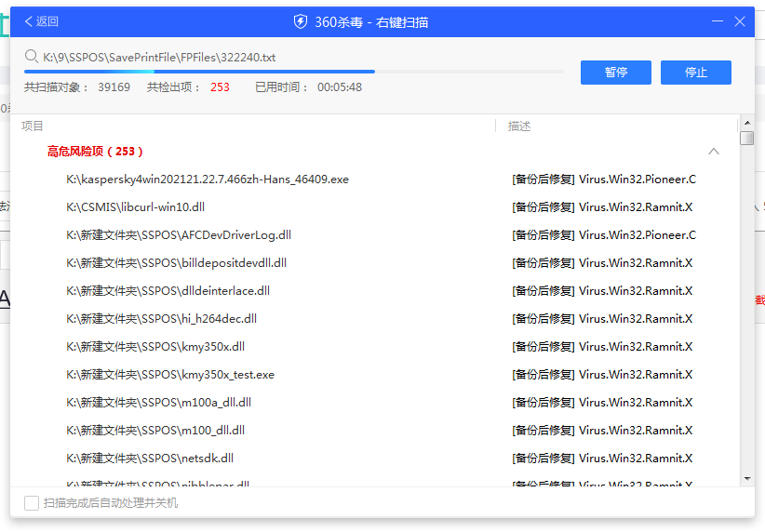Select the AFCDevDriverLog.dll entry
Screen dimensions: 765x532
pyautogui.click(x=179, y=235)
